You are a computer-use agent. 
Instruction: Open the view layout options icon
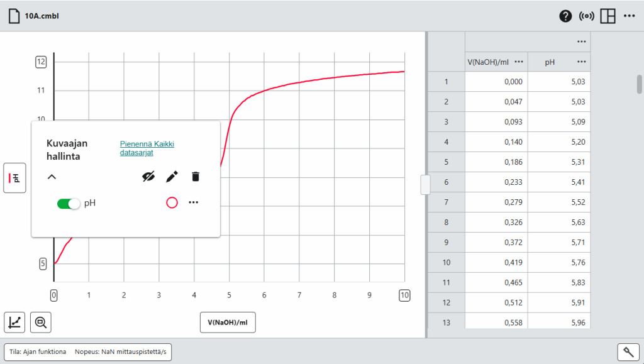pyautogui.click(x=608, y=16)
